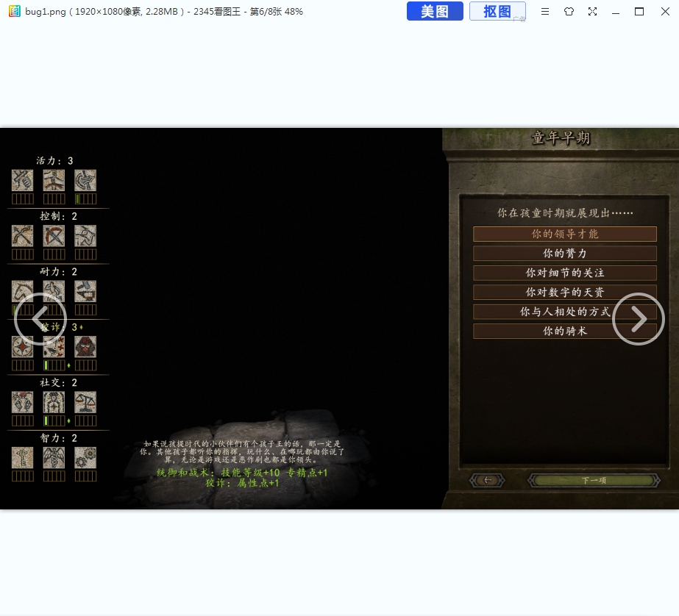The height and width of the screenshot is (616, 679).
Task: Enter fullscreen view mode
Action: click(x=592, y=12)
